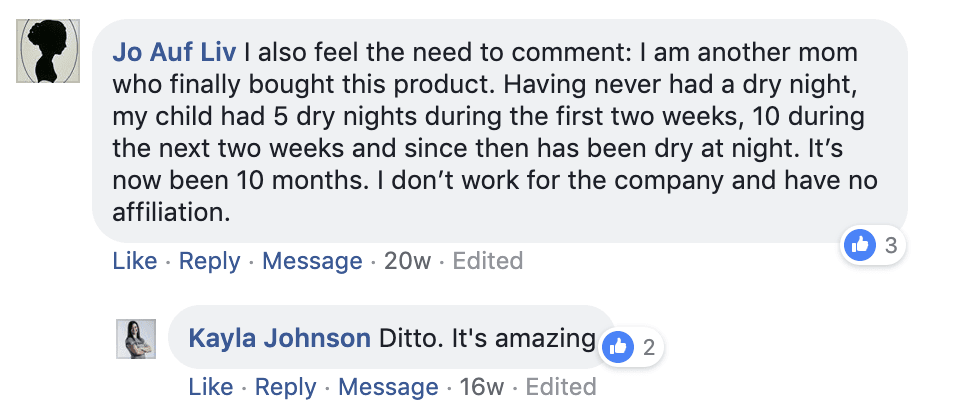Open Kayla Johnson's profile picture
Image resolution: width=962 pixels, height=410 pixels.
coord(136,338)
